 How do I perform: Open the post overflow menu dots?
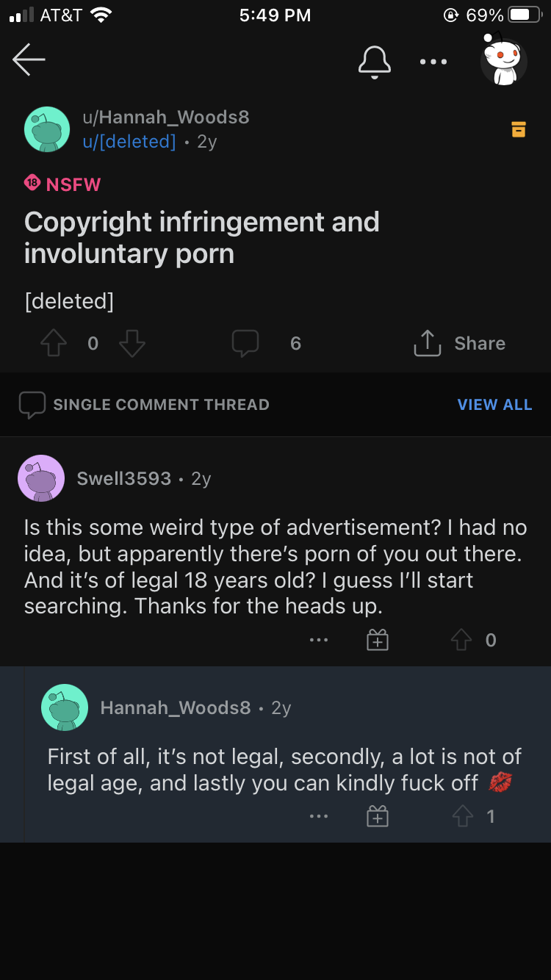tap(433, 62)
